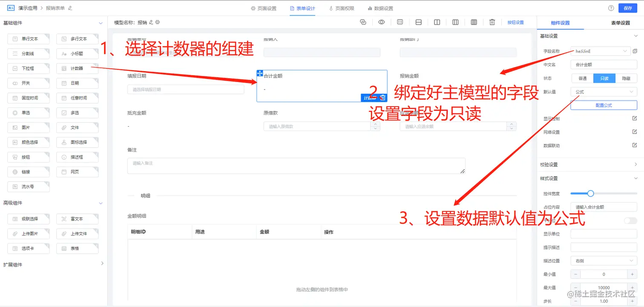Switch to 页面设置 tab
Screen dimensions: 644x307
[264, 8]
